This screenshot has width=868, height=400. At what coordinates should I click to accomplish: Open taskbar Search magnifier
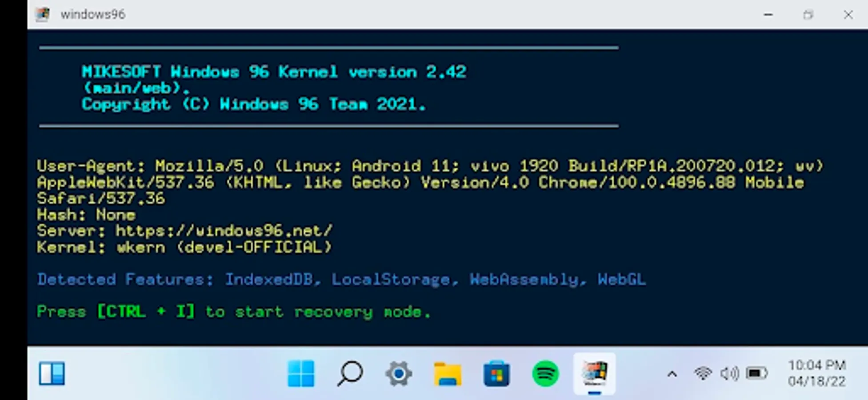point(350,373)
